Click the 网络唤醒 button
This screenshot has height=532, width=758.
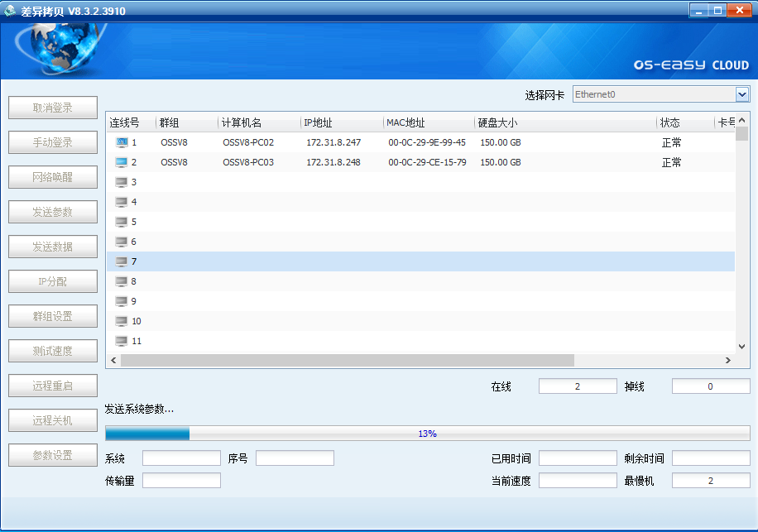(x=53, y=177)
